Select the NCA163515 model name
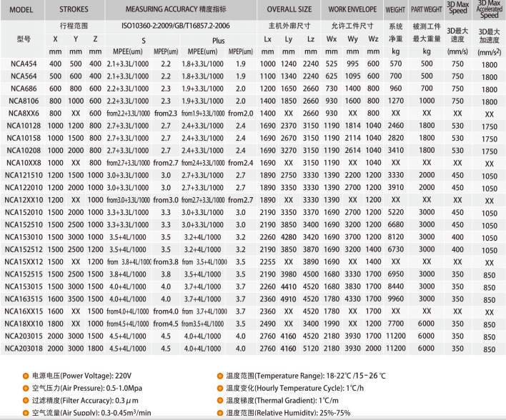 click(24, 299)
